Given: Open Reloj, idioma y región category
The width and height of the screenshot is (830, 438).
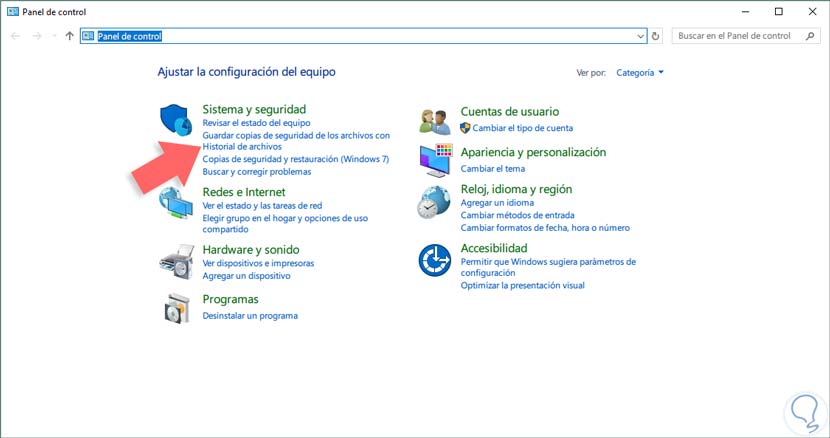Looking at the screenshot, I should [516, 189].
